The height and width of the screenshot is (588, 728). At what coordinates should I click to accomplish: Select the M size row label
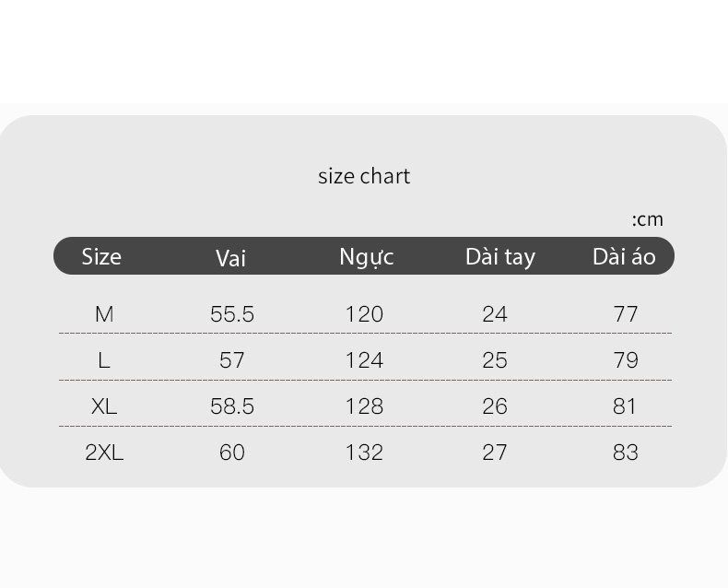[104, 314]
